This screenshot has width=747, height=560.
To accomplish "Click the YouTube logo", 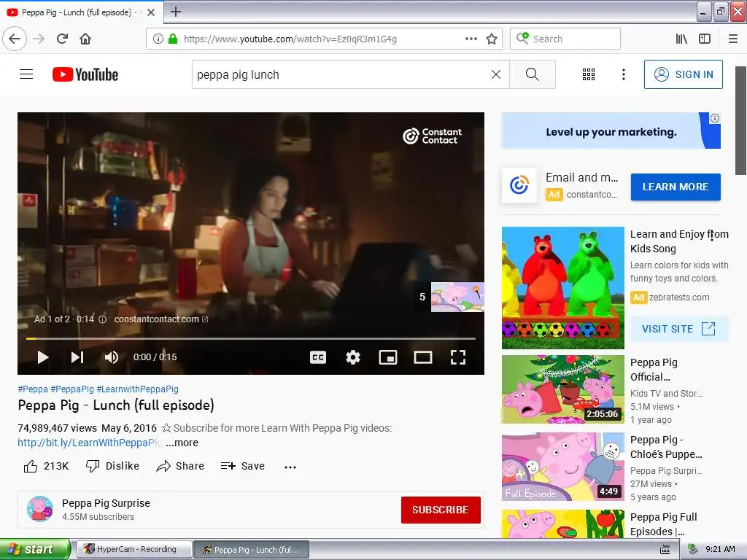I will point(85,74).
